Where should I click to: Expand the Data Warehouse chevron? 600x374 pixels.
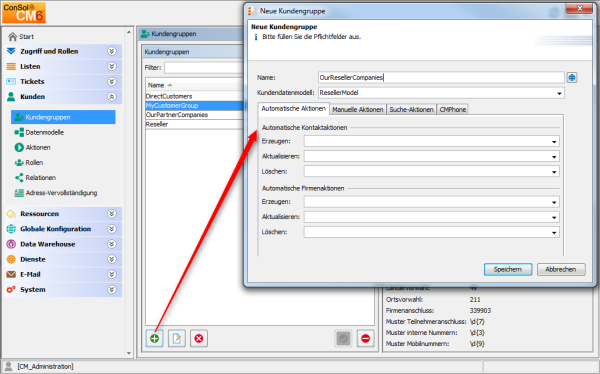coord(112,244)
